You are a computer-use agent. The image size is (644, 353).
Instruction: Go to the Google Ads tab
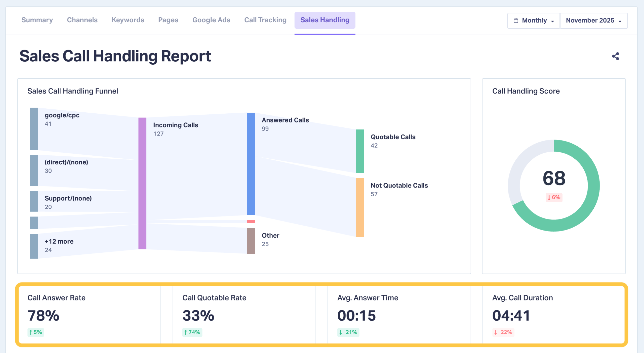coord(211,20)
